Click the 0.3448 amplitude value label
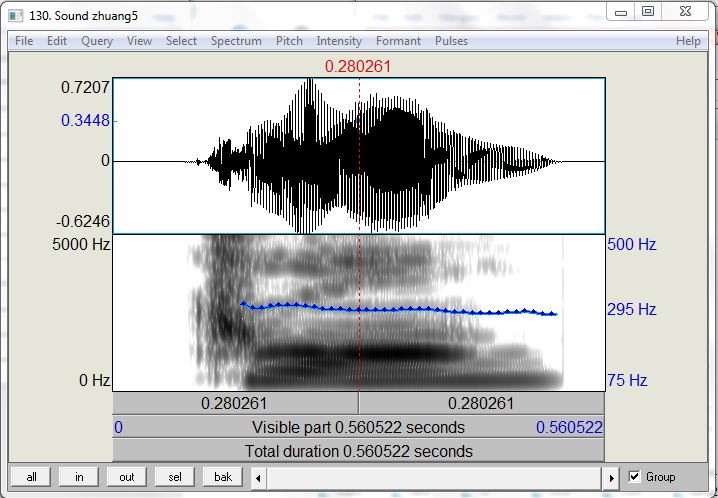 click(86, 121)
